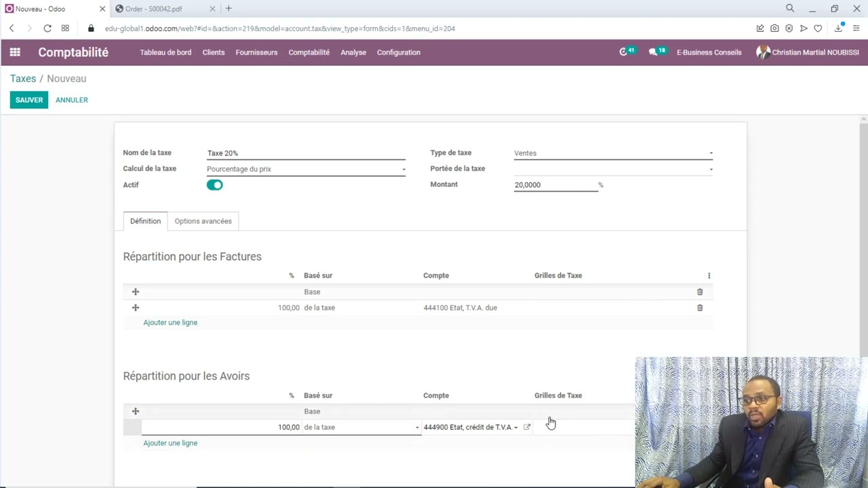The image size is (868, 488).
Task: Open the Fournisseurs menu
Action: tap(256, 52)
